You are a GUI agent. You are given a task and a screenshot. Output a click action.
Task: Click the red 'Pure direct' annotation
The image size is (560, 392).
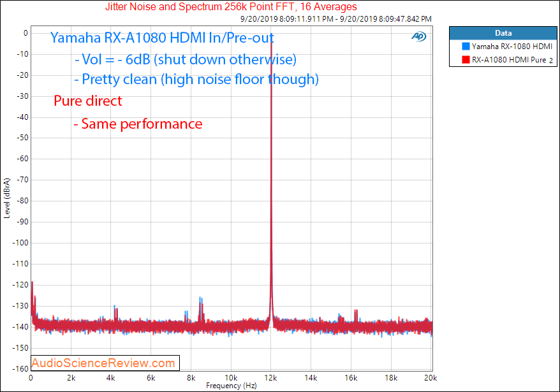[x=88, y=101]
